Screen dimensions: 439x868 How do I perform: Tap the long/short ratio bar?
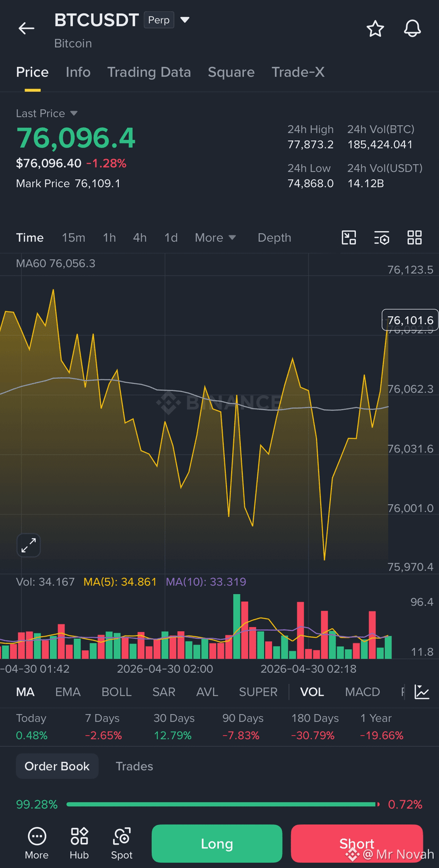pos(223,804)
